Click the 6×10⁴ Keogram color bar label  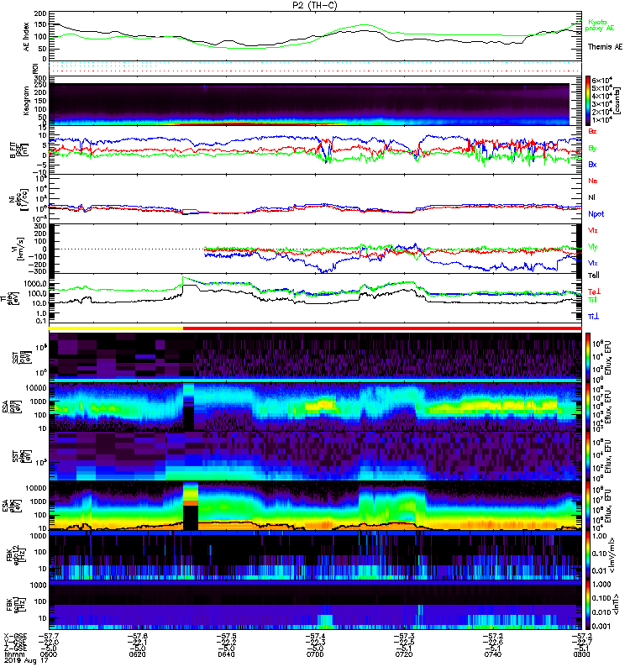(x=602, y=80)
